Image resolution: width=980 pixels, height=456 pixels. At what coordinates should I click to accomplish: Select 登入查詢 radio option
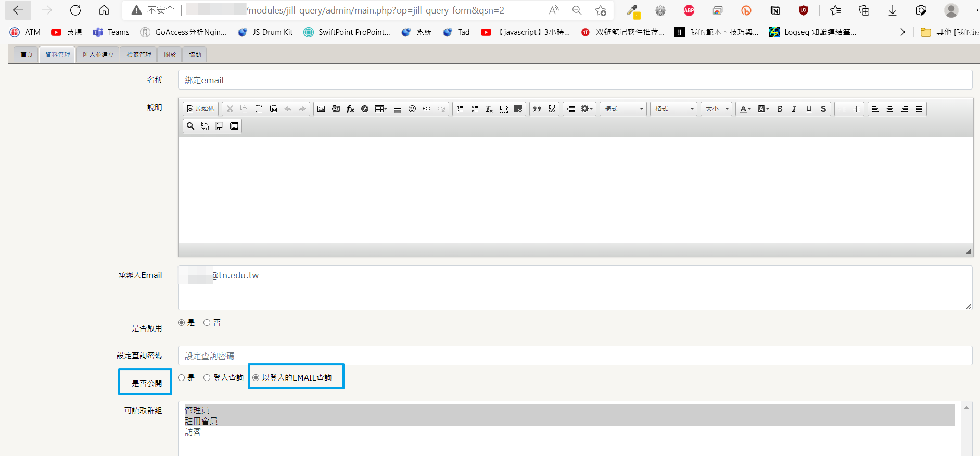pyautogui.click(x=207, y=378)
